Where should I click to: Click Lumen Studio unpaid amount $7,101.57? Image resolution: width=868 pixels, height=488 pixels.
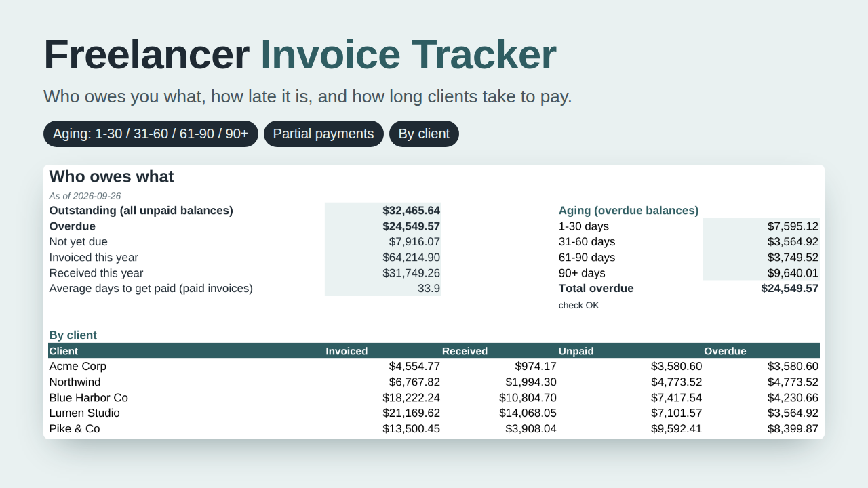677,413
